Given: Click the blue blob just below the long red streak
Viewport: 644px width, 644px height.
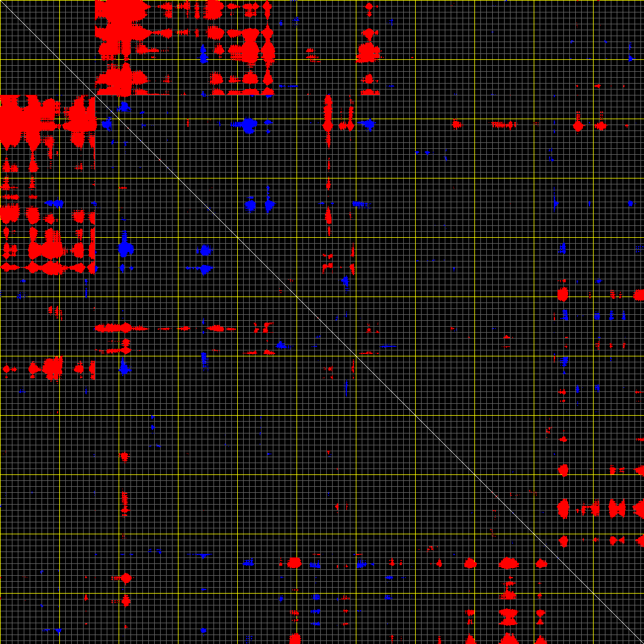Looking at the screenshot, I should [125, 368].
